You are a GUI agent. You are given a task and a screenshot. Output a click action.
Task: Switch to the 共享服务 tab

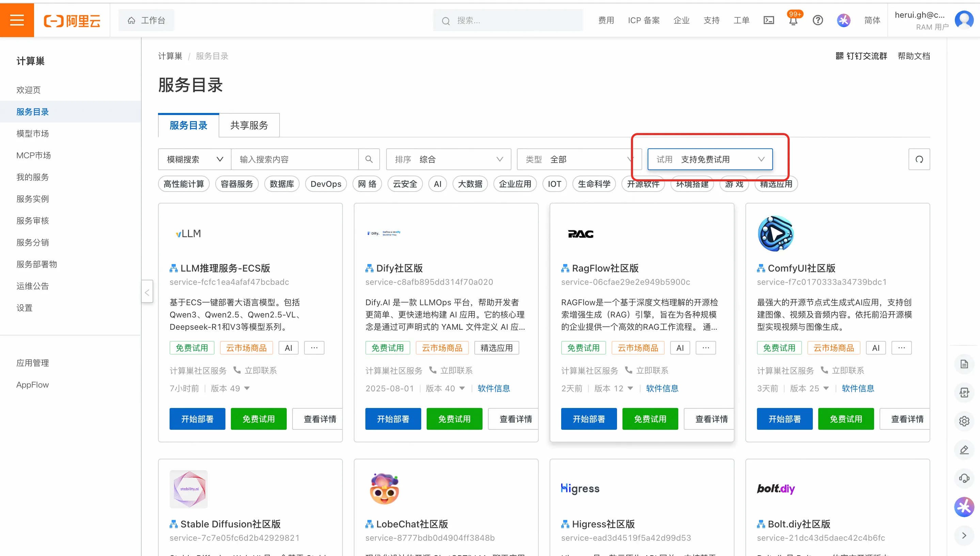tap(249, 125)
